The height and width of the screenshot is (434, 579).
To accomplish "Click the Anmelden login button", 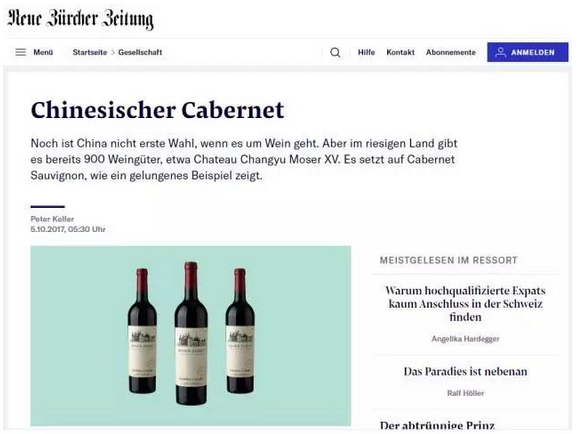I will pos(528,52).
